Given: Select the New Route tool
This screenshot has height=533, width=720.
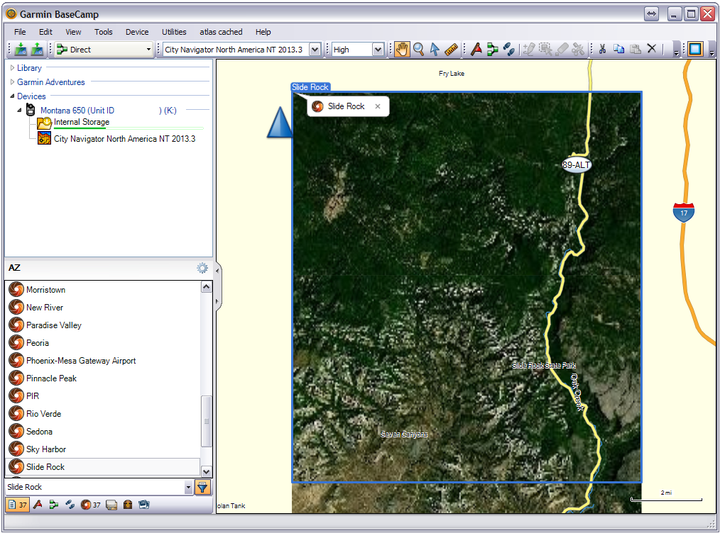Looking at the screenshot, I should [492, 49].
